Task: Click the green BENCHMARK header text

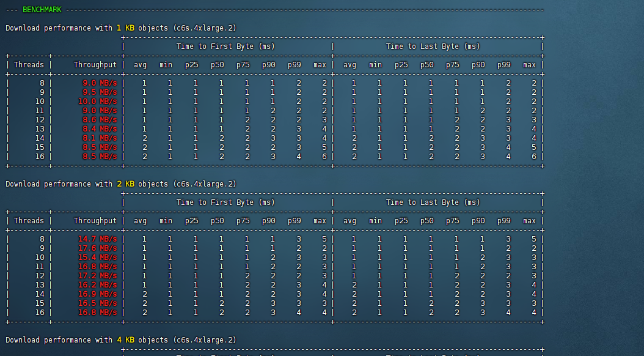Action: (42, 9)
